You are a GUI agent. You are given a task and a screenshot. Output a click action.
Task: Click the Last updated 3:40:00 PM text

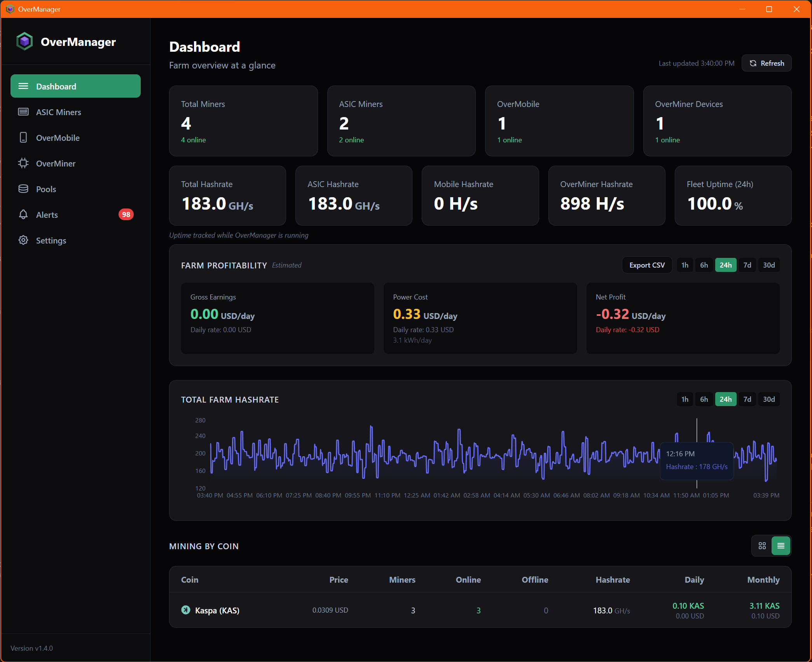[697, 63]
